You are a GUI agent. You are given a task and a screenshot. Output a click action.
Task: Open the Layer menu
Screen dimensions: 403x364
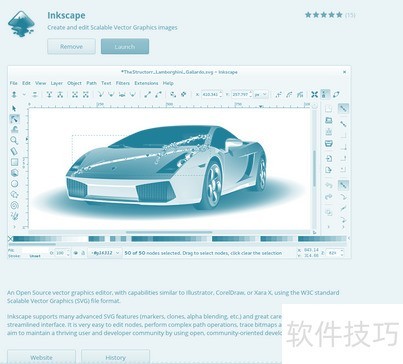click(57, 83)
